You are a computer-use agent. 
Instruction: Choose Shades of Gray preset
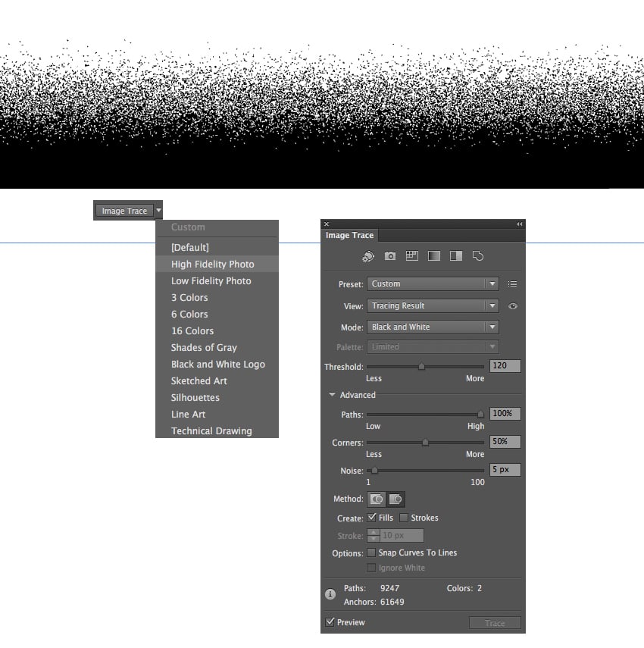coord(217,348)
